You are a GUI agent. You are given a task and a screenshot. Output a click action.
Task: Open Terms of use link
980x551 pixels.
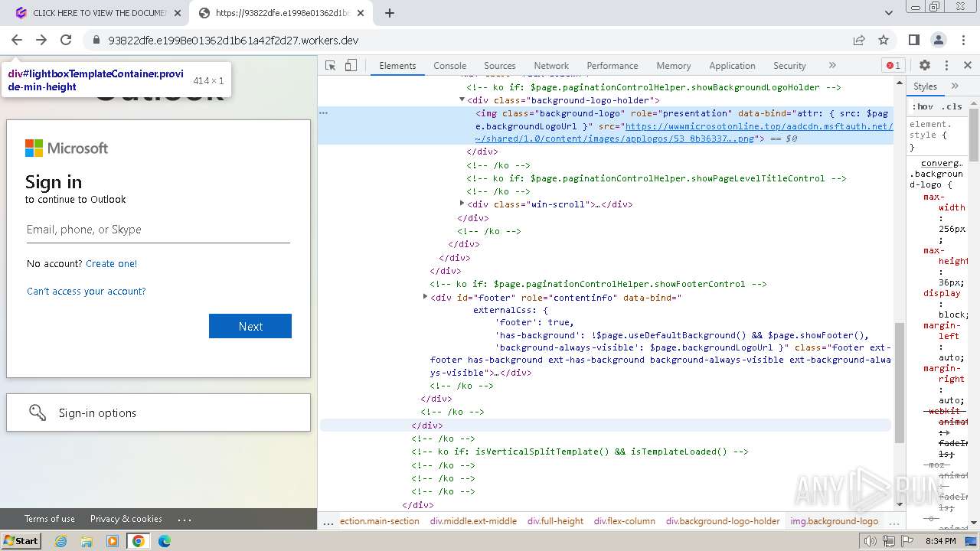pos(50,519)
